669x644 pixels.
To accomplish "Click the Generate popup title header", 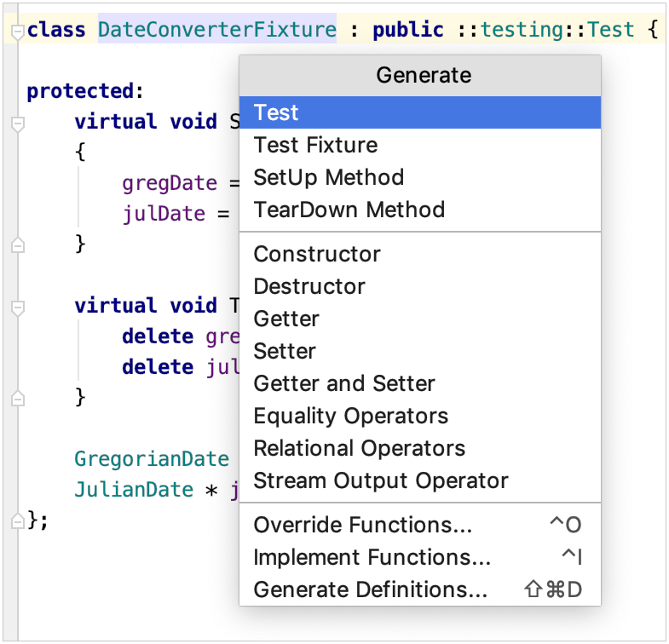I will (420, 76).
